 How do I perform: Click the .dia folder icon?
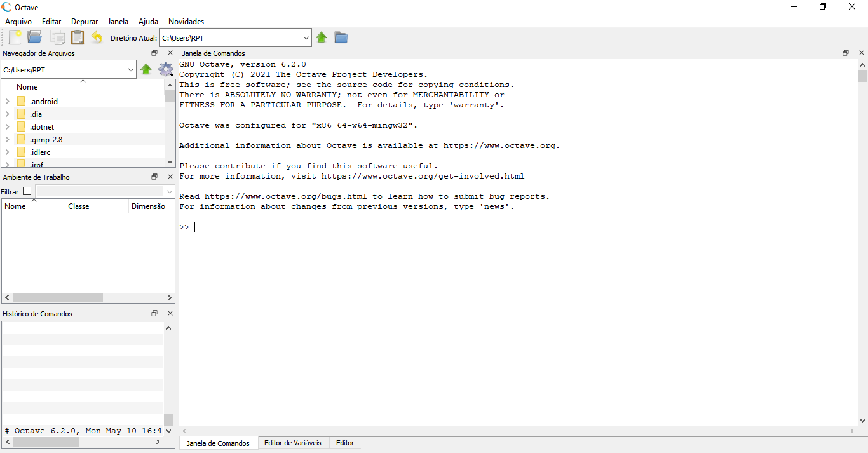coord(21,114)
